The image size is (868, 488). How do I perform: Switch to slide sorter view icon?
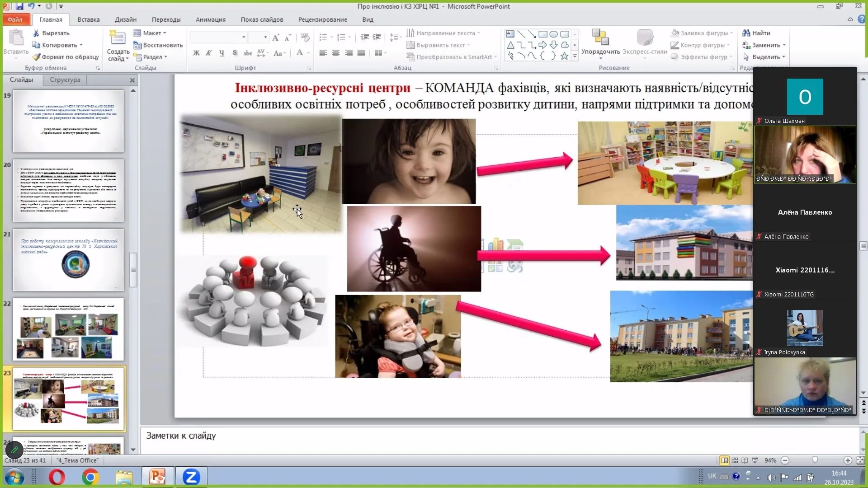click(x=735, y=460)
